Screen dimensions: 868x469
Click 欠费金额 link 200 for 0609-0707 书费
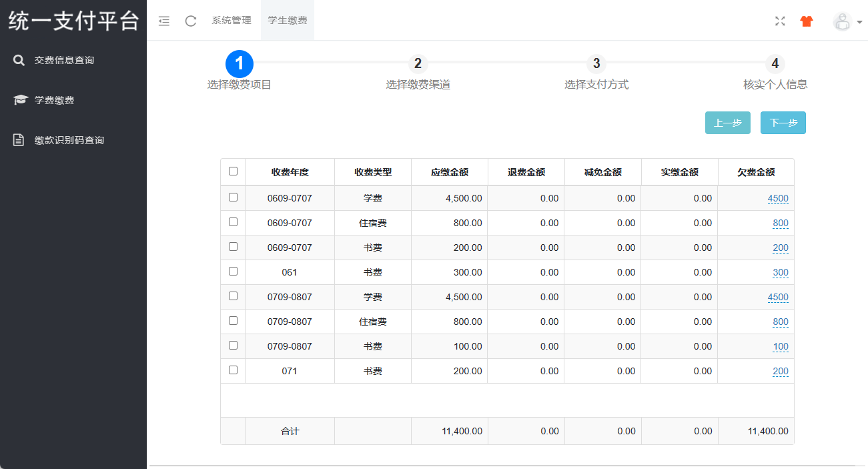click(x=781, y=248)
